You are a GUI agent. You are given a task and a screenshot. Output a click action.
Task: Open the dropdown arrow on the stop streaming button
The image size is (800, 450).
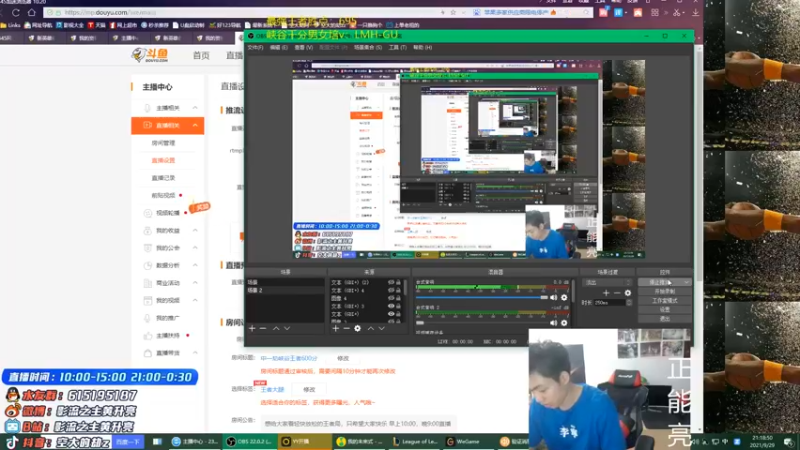(687, 282)
